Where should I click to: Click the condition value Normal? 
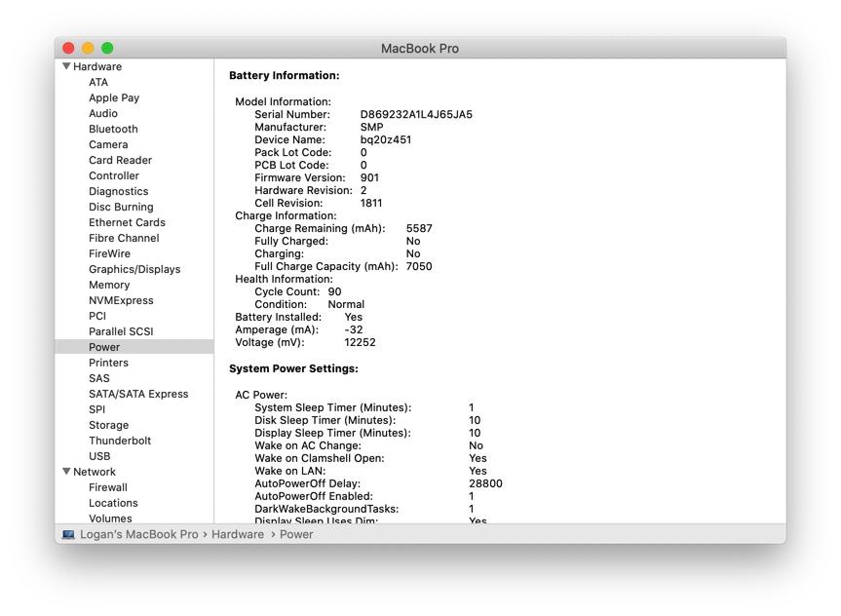346,304
